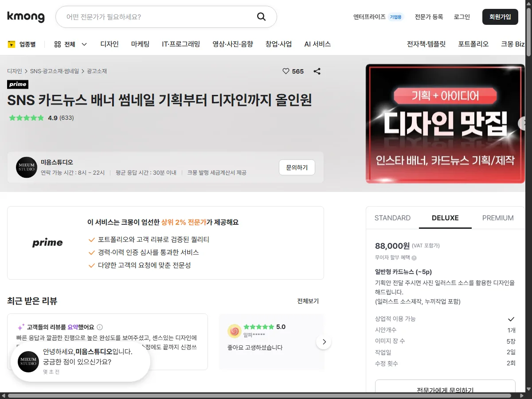Click the 알피 review card text

pos(255,348)
